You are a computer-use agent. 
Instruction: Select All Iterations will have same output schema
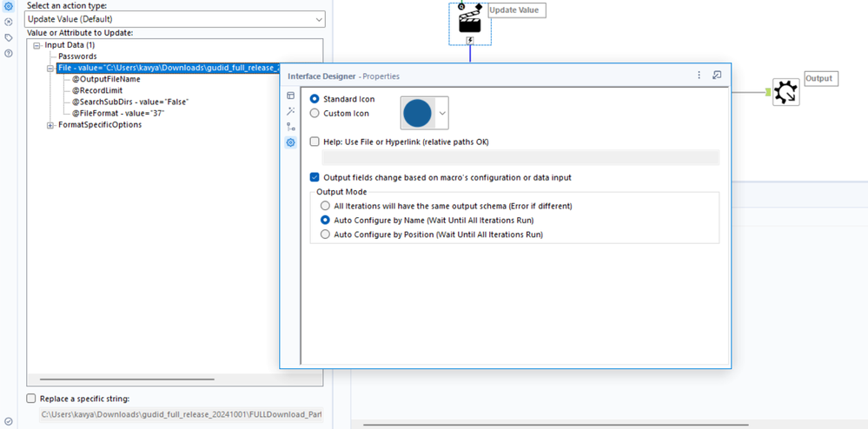pos(326,205)
